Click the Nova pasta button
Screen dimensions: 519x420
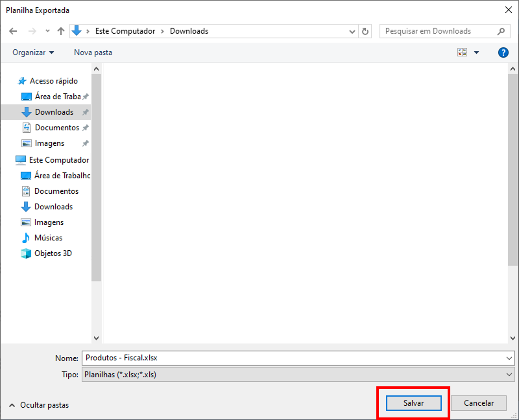click(x=93, y=52)
